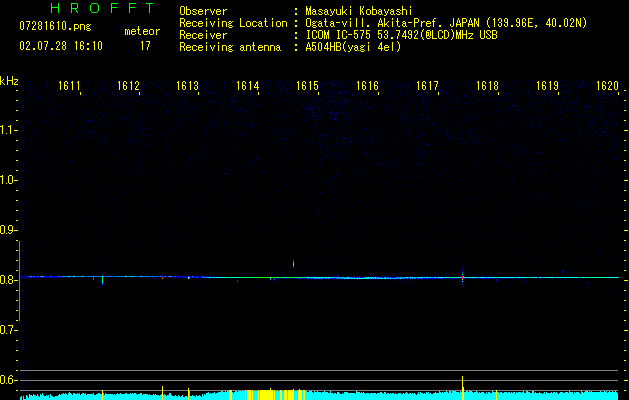The width and height of the screenshot is (629, 400).
Task: Click the 1620 time axis label
Action: 607,85
